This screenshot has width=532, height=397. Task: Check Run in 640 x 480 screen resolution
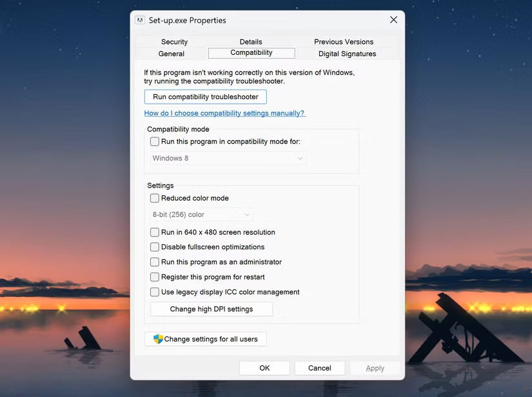(154, 232)
